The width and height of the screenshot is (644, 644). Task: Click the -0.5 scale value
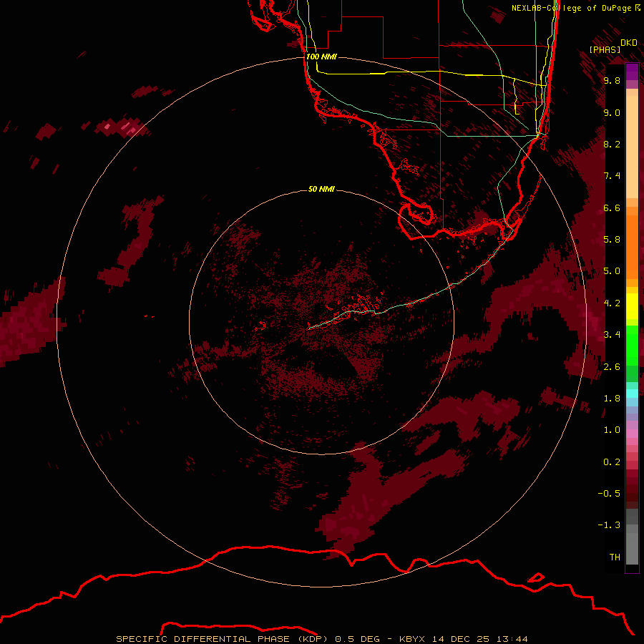[609, 494]
